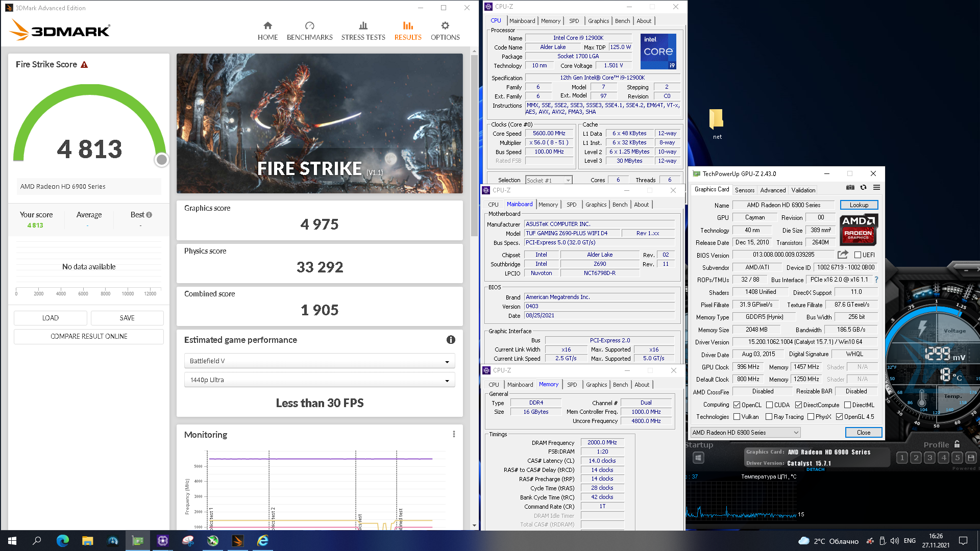Open the Estimated game performance info icon
This screenshot has width=980, height=551.
coord(451,340)
